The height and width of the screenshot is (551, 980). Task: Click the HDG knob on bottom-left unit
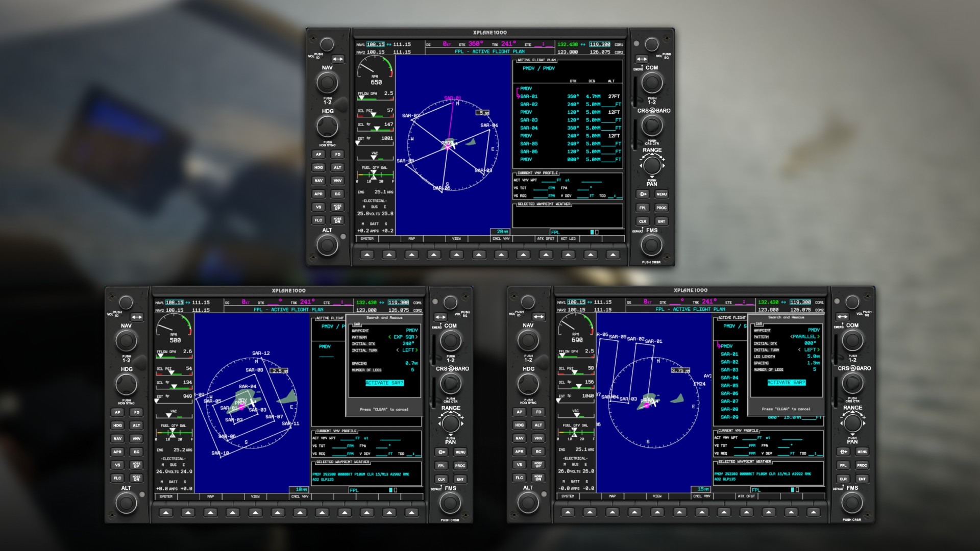pyautogui.click(x=126, y=384)
